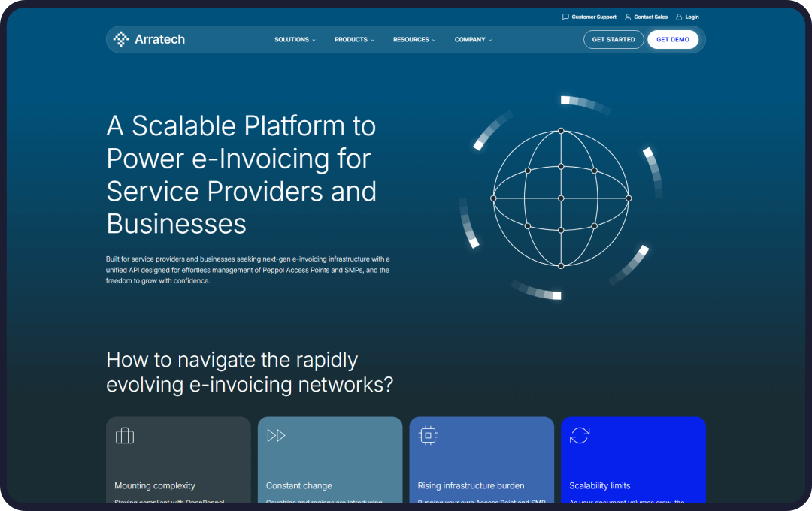Click the 'How to navigate' section heading
Viewport: 812px width, 511px height.
coord(250,372)
